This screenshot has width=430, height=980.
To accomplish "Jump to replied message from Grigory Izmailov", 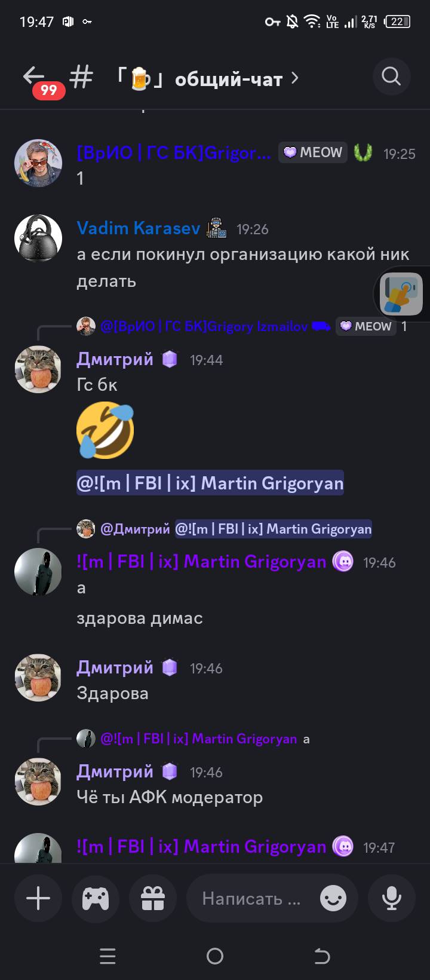I will [203, 326].
